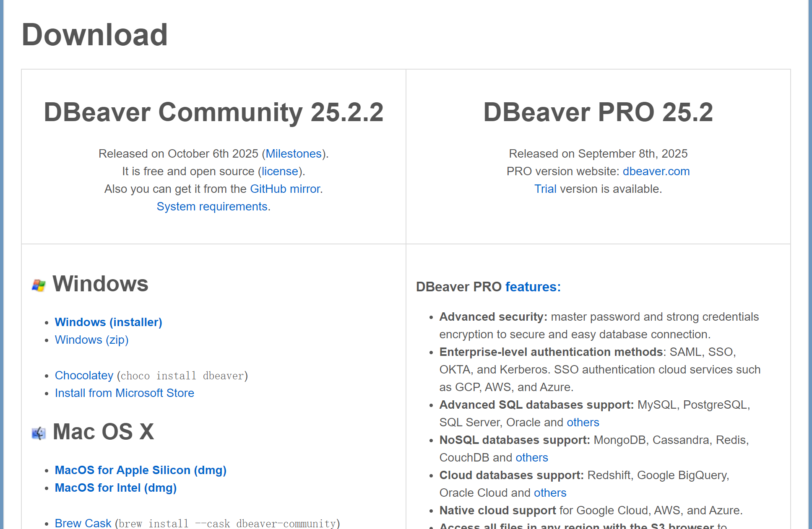The width and height of the screenshot is (812, 529).
Task: Download the Windows zip package
Action: [x=91, y=340]
